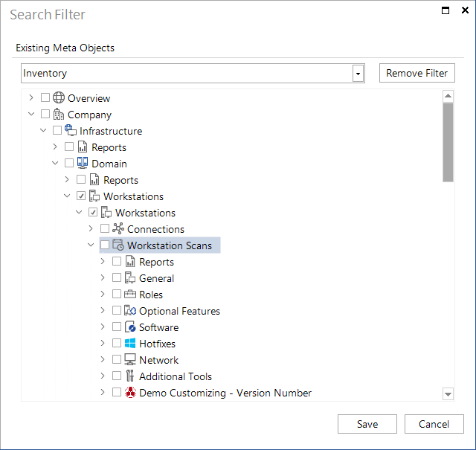Expand the Connections node

coord(91,228)
